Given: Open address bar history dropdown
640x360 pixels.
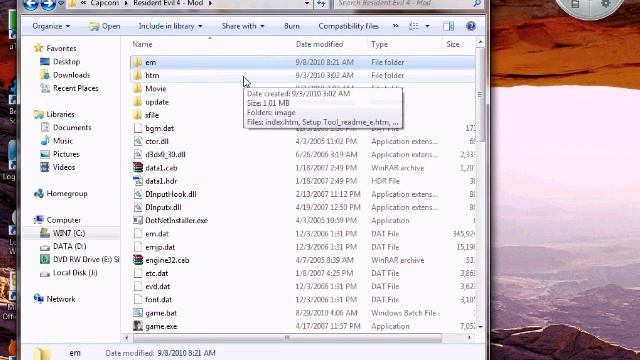Looking at the screenshot, I should (x=307, y=3).
